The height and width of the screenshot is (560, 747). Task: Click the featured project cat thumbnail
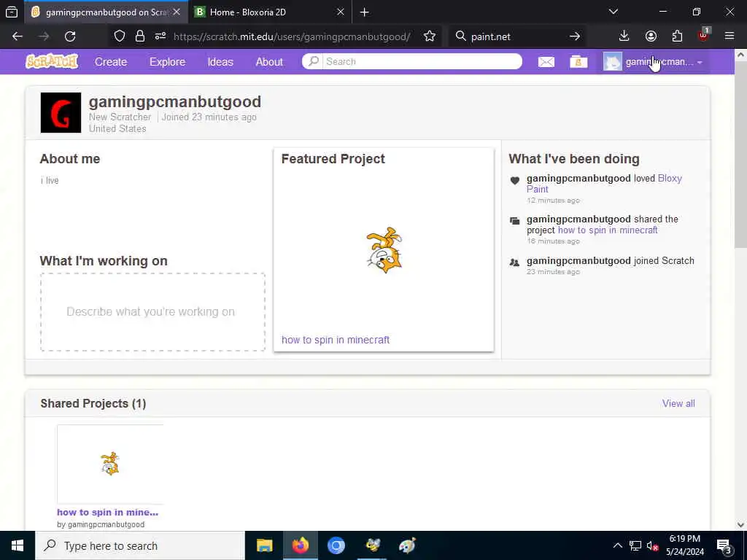coord(384,250)
